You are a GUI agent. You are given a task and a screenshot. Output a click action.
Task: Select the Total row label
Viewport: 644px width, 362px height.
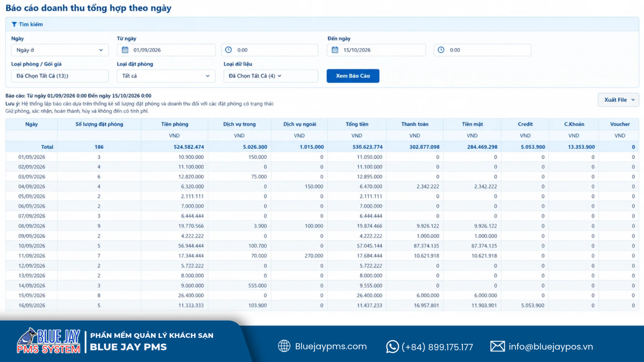click(x=47, y=147)
